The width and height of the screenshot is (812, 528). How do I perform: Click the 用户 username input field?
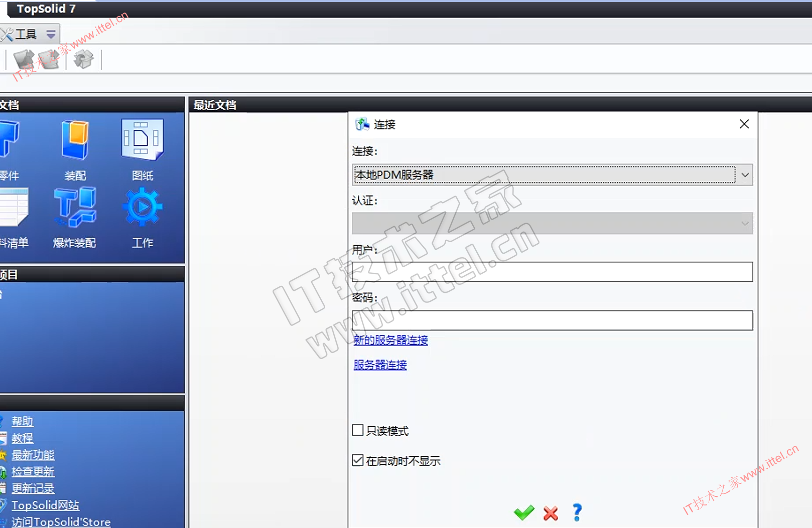pos(552,272)
